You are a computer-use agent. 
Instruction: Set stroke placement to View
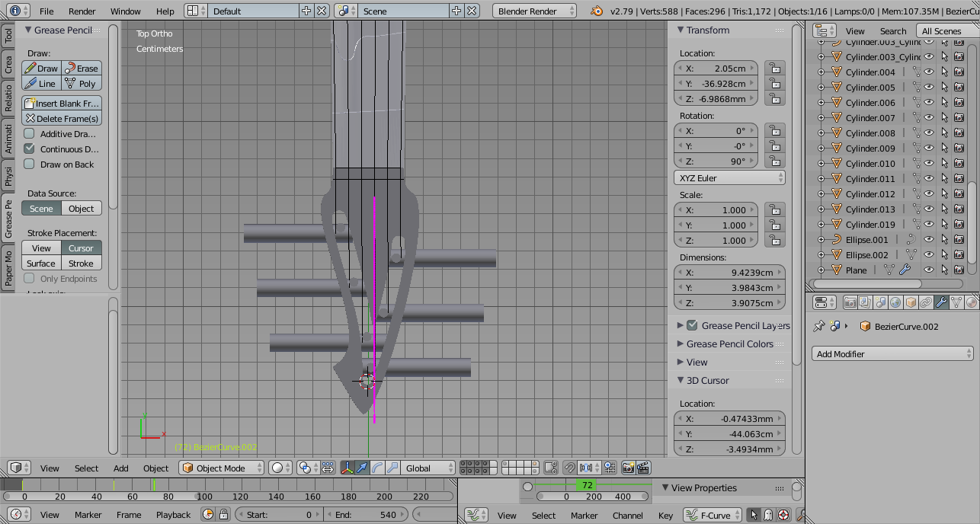coord(41,248)
